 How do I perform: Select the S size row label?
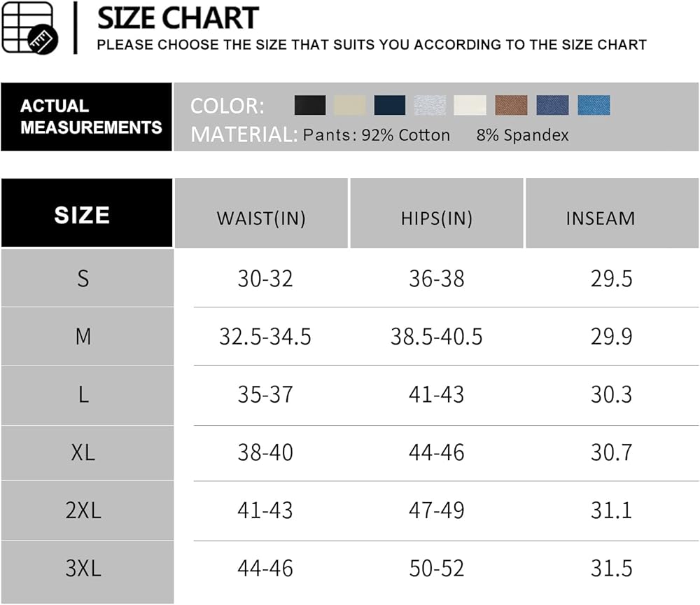83,279
